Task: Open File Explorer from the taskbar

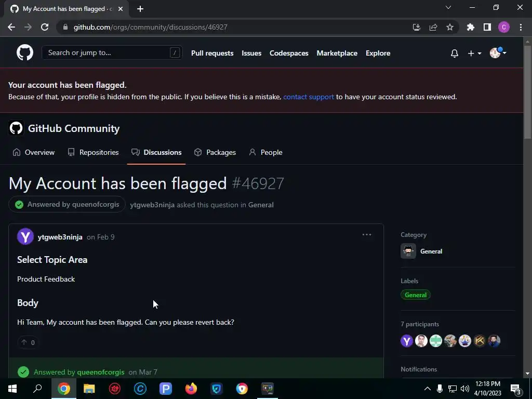Action: pyautogui.click(x=89, y=389)
